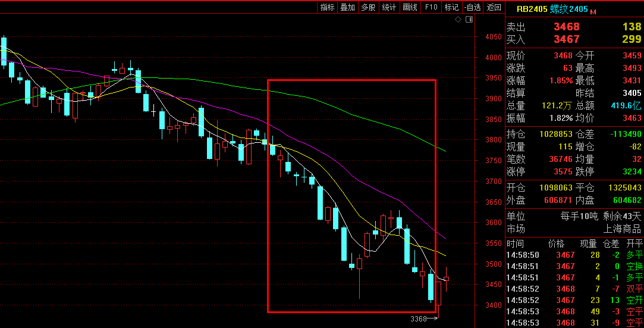Open the 统计 statistics tool

tap(389, 7)
